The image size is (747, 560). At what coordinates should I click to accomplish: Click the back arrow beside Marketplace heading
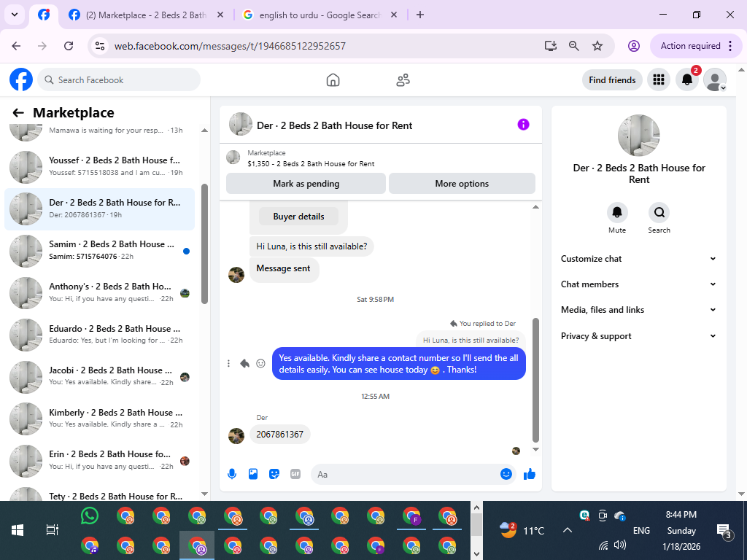click(x=18, y=113)
